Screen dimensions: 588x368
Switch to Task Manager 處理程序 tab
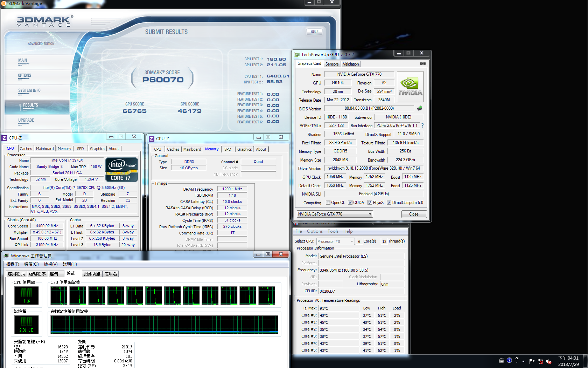(x=37, y=274)
